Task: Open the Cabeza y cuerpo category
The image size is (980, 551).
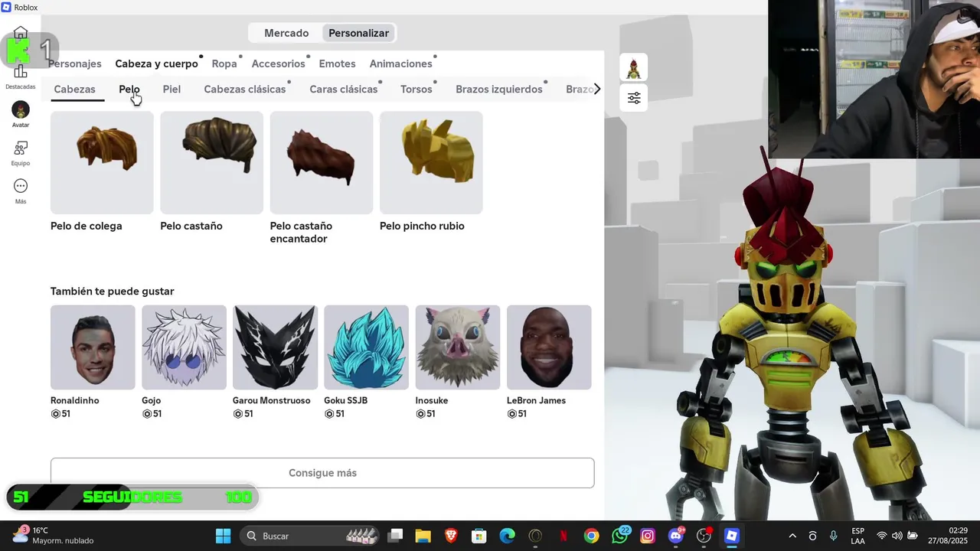Action: click(x=156, y=64)
